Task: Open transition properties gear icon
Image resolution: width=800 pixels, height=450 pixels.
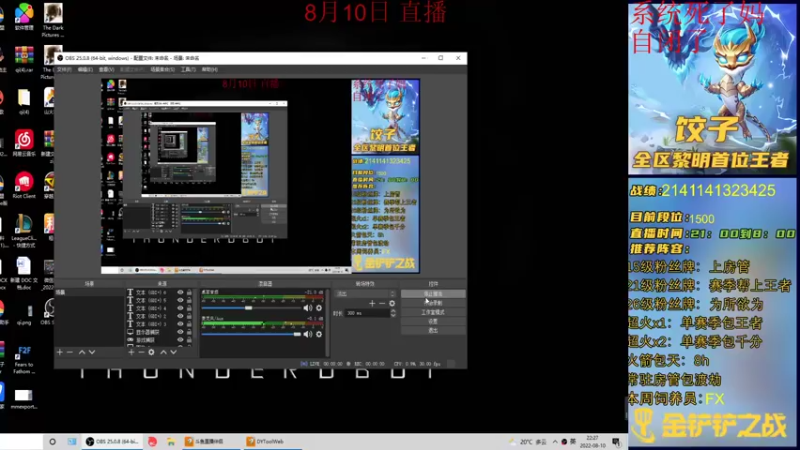Action: coord(392,304)
